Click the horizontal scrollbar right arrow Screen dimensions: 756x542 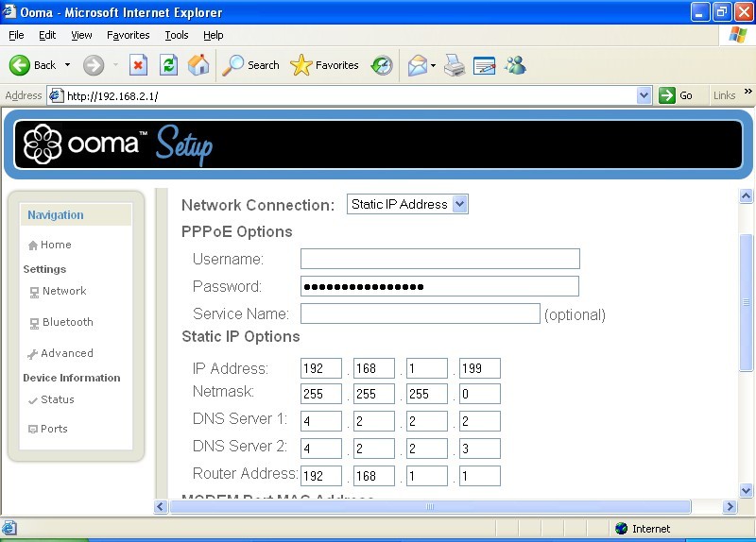(x=730, y=506)
